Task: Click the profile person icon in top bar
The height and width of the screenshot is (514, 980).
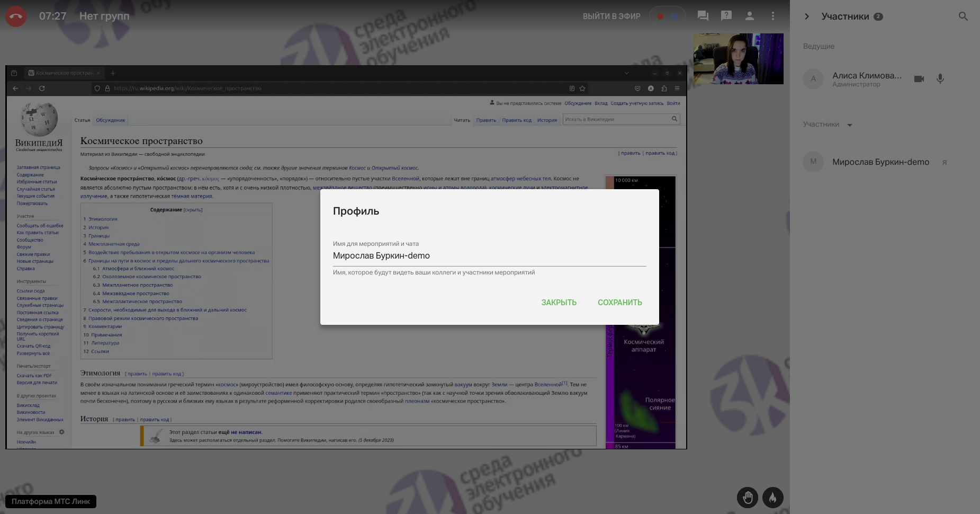Action: point(749,16)
